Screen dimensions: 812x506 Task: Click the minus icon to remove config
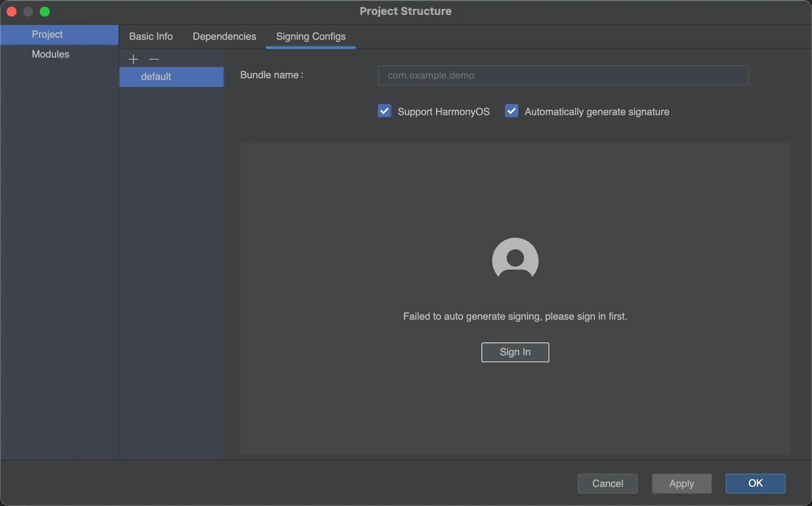154,59
